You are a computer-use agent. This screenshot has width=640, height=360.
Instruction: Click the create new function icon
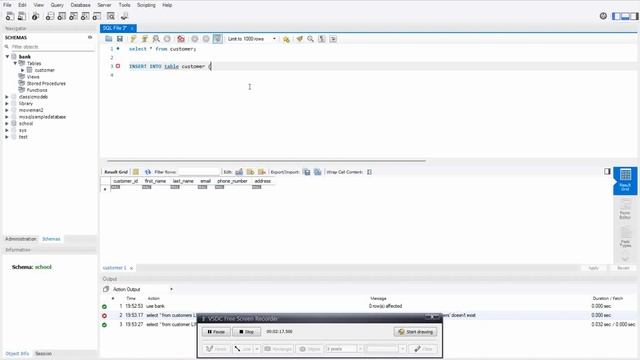pos(97,16)
